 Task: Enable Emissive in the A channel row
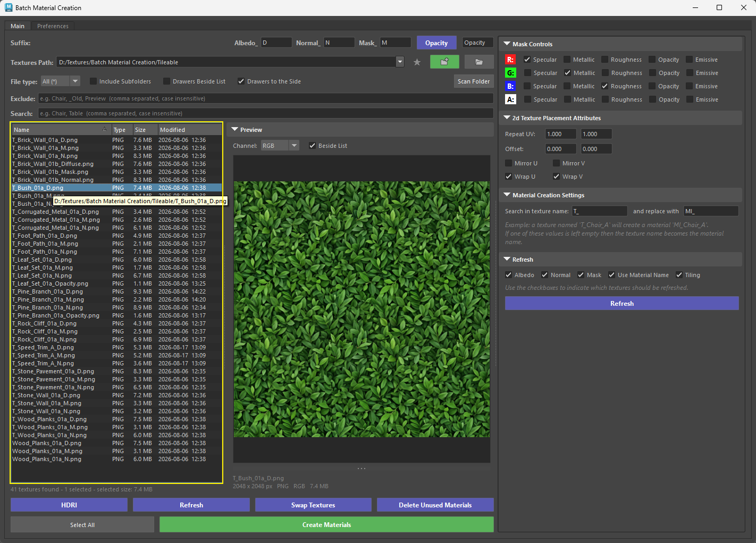[690, 99]
